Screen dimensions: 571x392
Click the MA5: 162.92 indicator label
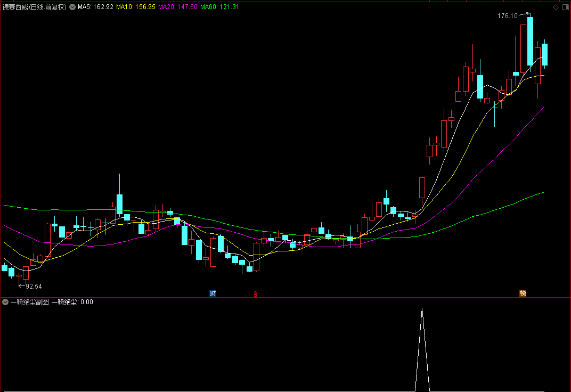(95, 7)
